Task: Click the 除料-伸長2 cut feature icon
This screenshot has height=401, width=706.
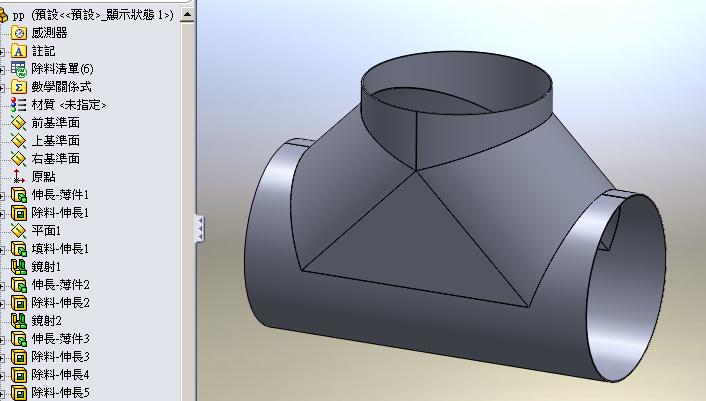Action: 18,303
